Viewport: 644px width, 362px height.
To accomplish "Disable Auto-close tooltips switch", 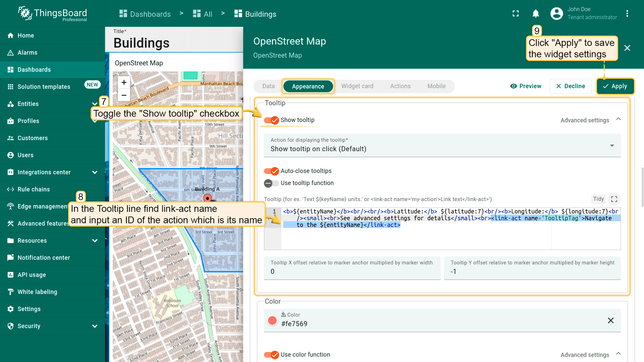I will point(271,171).
